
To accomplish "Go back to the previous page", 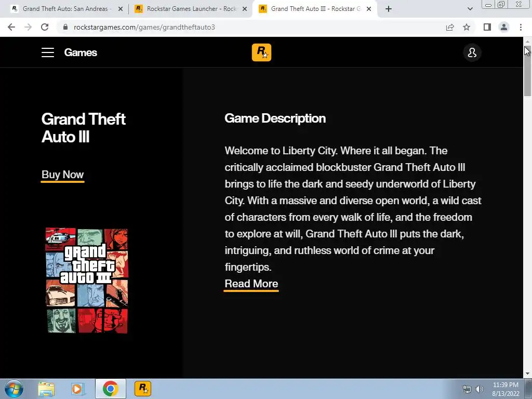I will click(x=11, y=27).
